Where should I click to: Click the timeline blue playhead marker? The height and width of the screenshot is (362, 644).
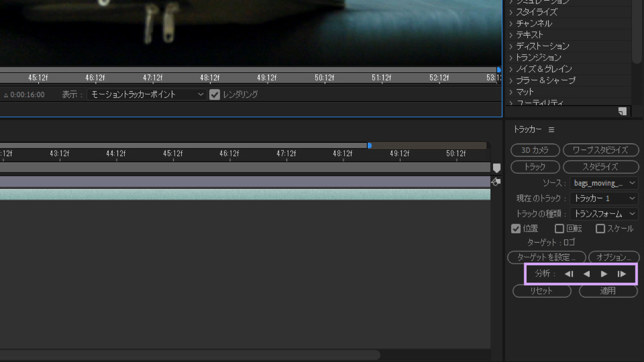pos(370,145)
